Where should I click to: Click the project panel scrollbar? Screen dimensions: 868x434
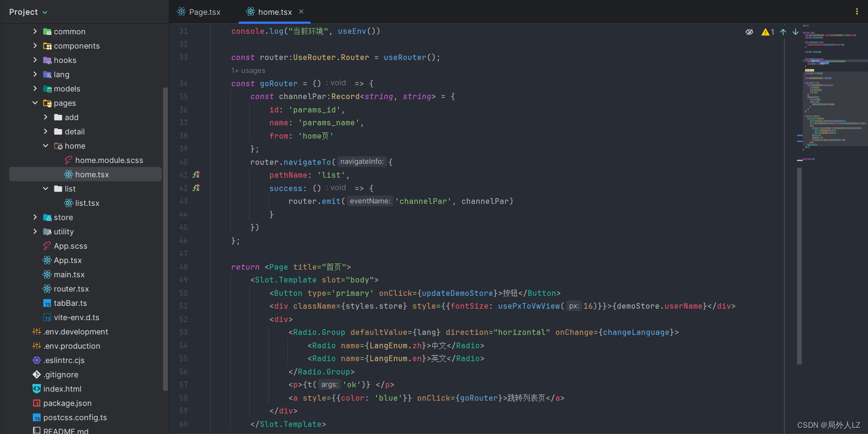click(165, 238)
